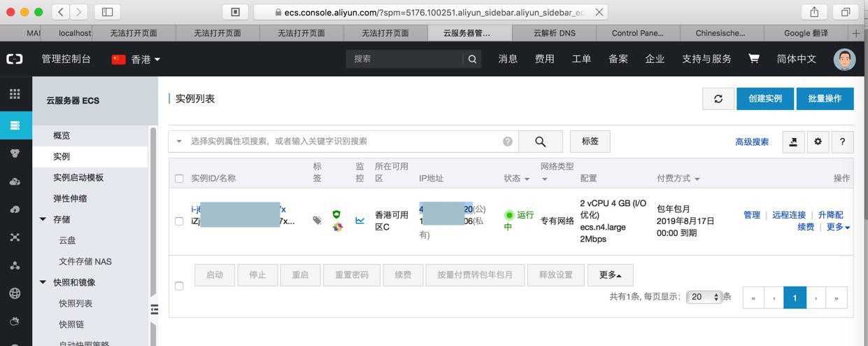Image resolution: width=868 pixels, height=346 pixels.
Task: Toggle the select-all checkbox in table header
Action: (179, 179)
